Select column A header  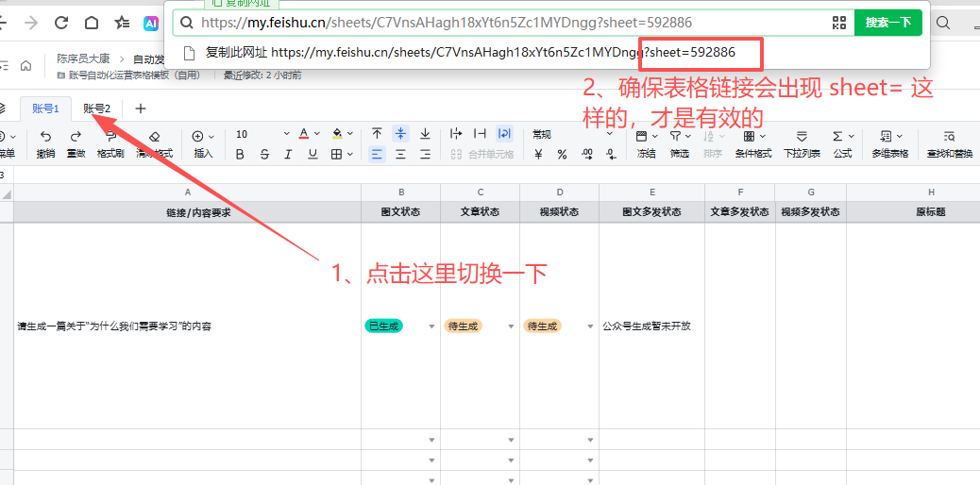pos(188,192)
